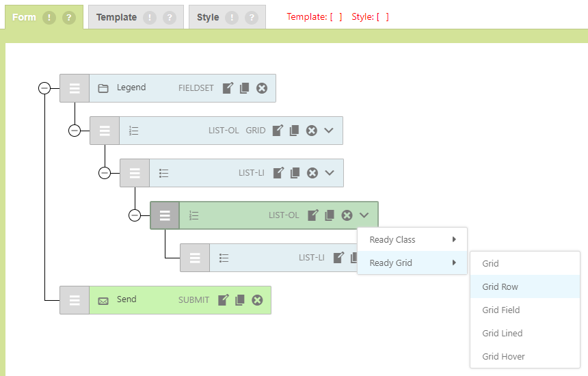Switch to the Template tab

tap(116, 18)
